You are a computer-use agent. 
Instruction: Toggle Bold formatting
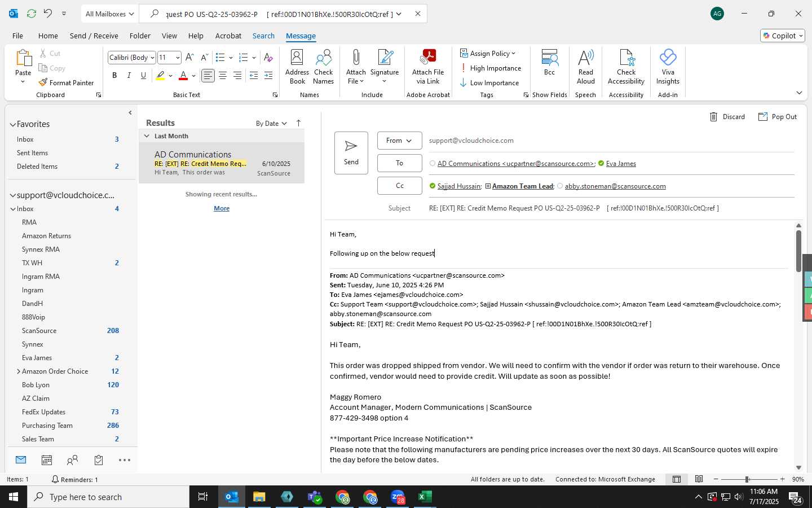114,76
